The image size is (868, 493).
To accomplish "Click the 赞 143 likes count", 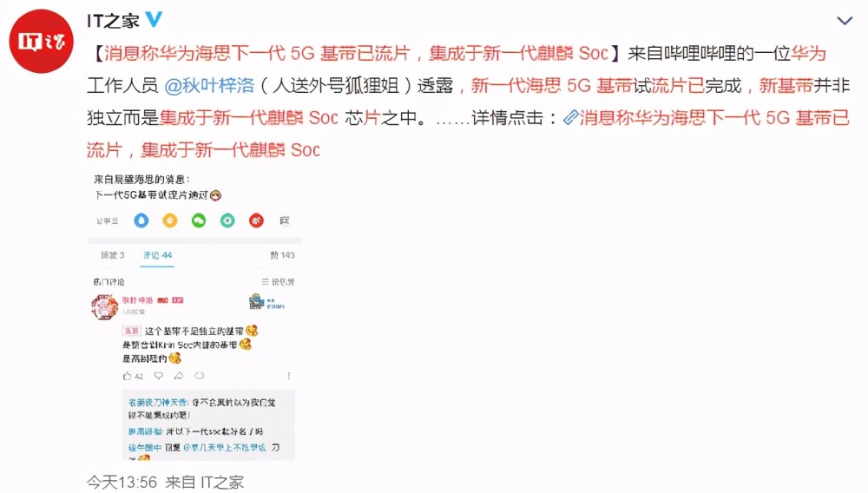I will click(282, 255).
